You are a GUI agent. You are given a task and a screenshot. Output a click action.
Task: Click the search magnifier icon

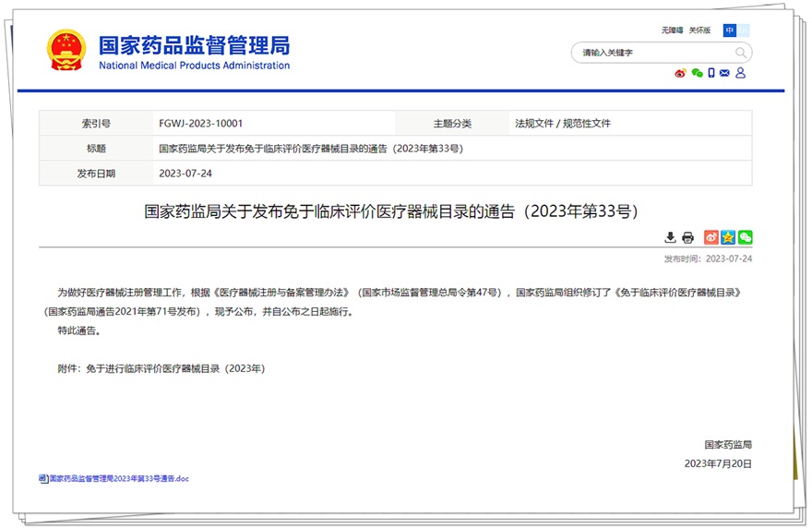coord(741,53)
